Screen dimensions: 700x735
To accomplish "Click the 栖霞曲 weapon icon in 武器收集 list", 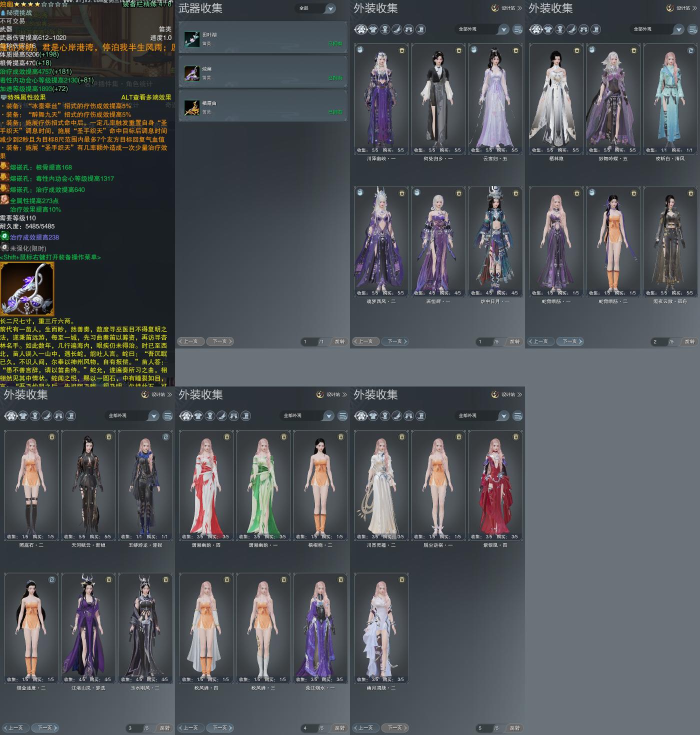I will tap(192, 107).
